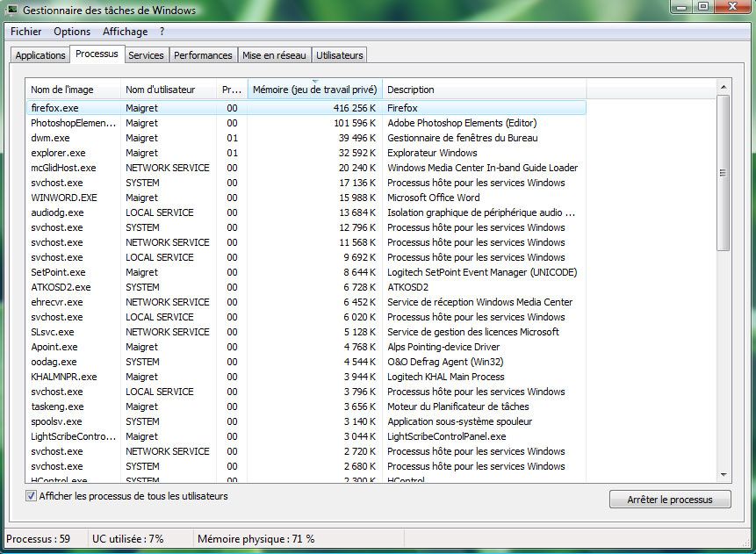Click 'Moteur du Planificateur de tâches' description
The width and height of the screenshot is (756, 554).
(x=458, y=407)
